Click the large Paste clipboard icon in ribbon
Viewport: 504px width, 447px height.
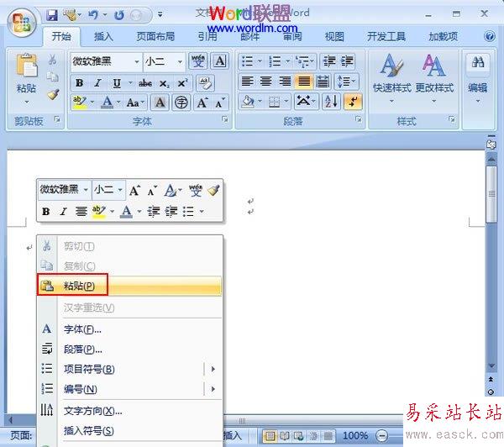pos(26,66)
